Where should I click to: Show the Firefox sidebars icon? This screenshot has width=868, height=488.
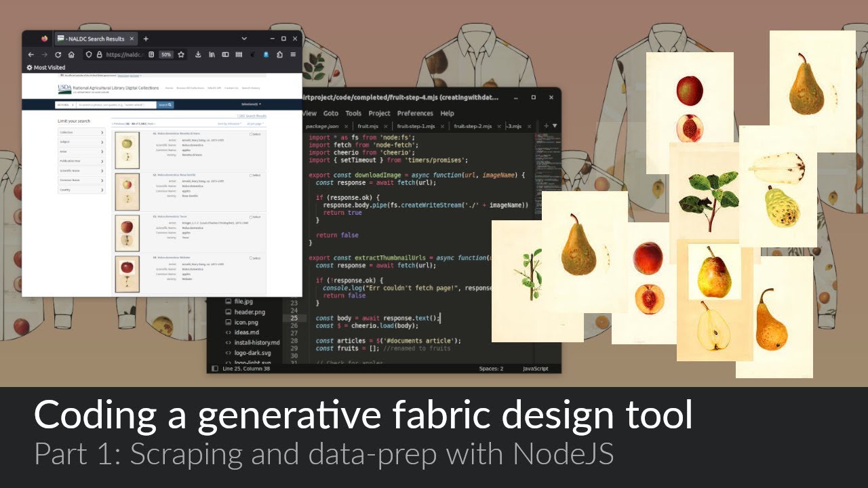225,54
